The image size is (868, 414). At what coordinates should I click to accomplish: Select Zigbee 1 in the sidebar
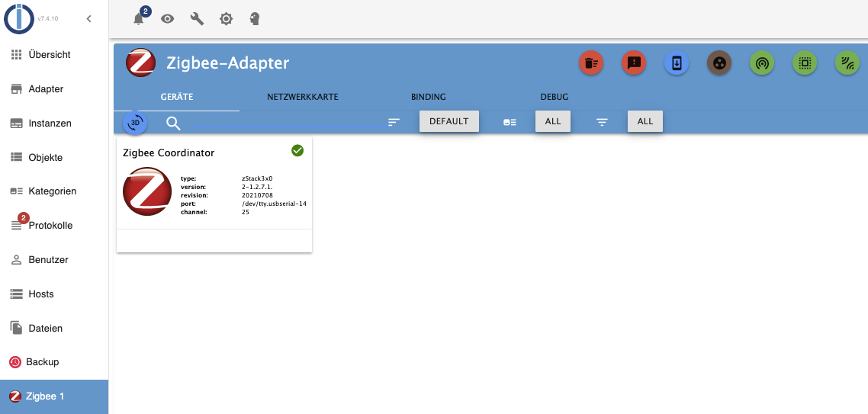[54, 396]
